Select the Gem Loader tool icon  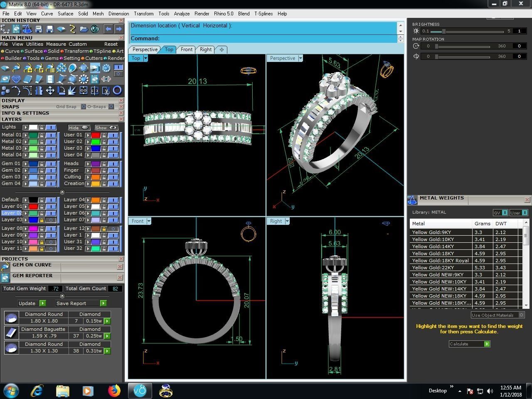coord(5,68)
